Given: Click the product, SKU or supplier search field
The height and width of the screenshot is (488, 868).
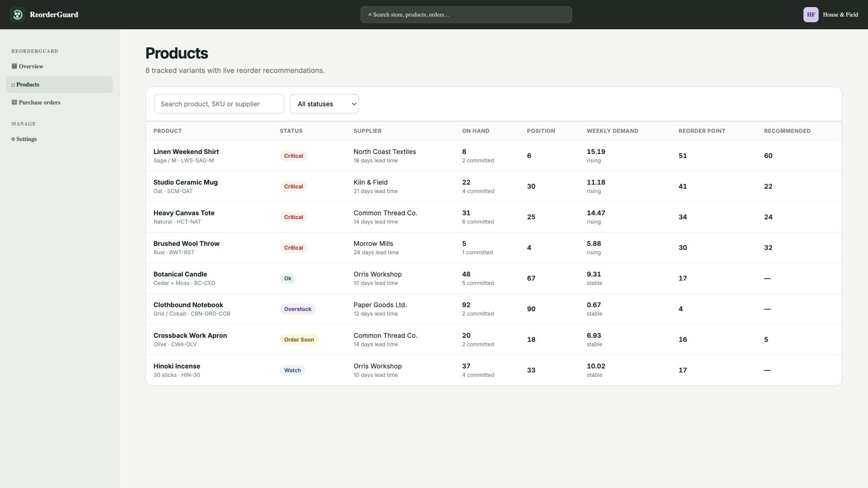Looking at the screenshot, I should [219, 104].
